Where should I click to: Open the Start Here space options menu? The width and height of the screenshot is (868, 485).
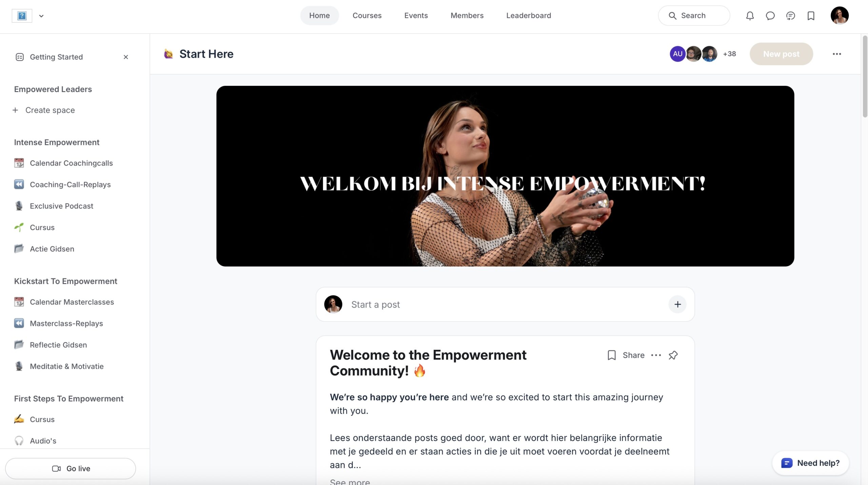click(x=836, y=54)
